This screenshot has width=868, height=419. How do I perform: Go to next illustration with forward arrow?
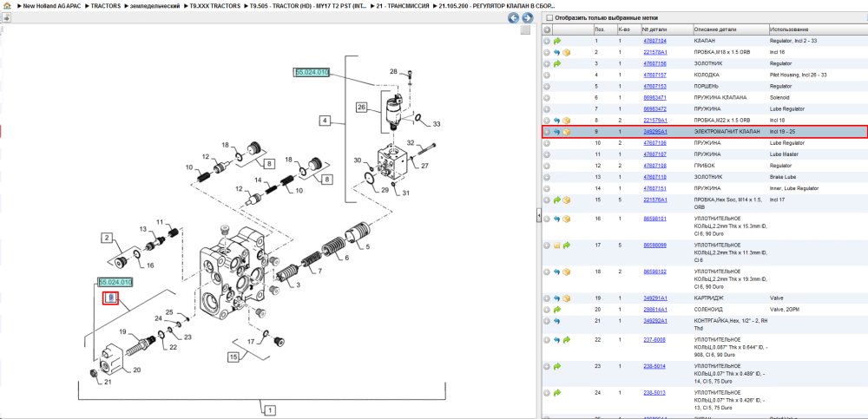click(527, 17)
